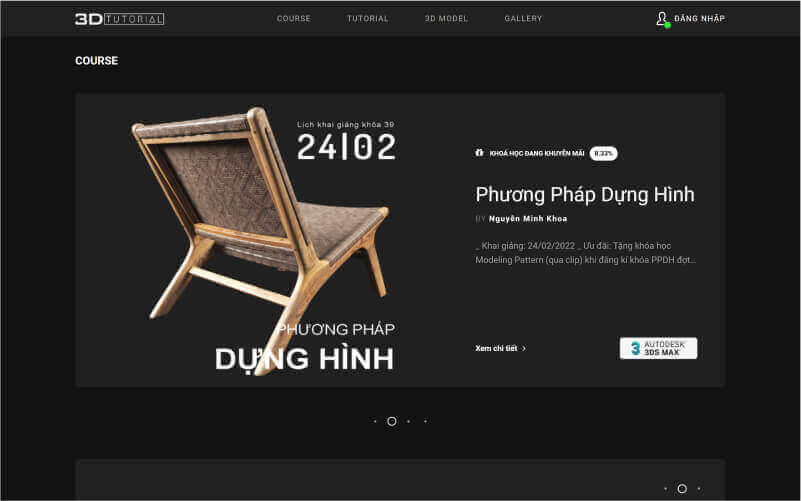Click the Autodesk 3ds Max badge
The image size is (801, 501).
point(658,348)
